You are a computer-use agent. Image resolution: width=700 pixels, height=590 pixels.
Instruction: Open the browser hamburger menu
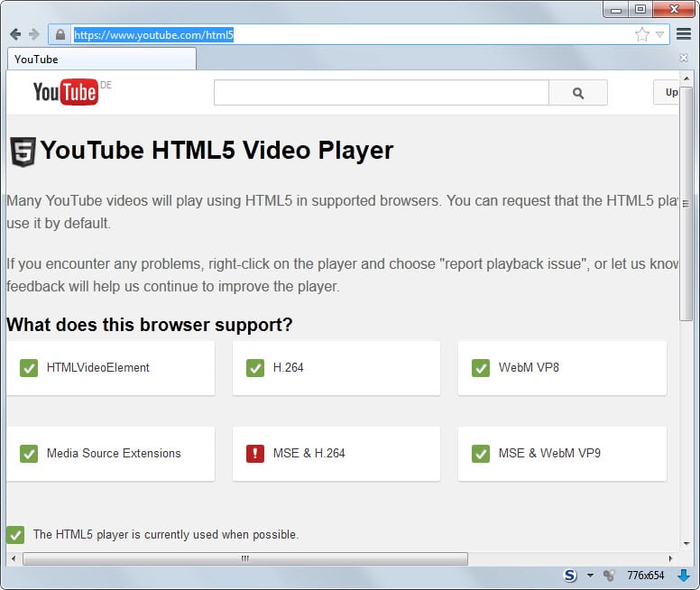684,34
